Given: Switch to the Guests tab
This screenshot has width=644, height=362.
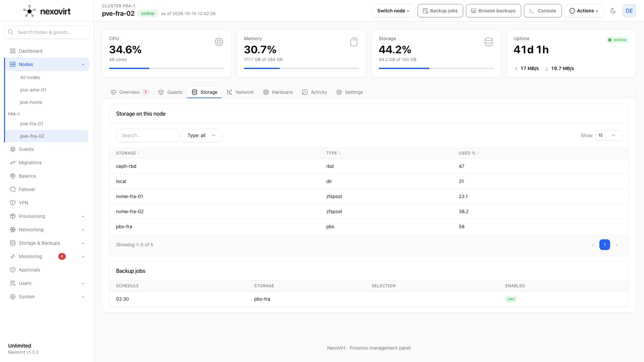Looking at the screenshot, I should 170,92.
